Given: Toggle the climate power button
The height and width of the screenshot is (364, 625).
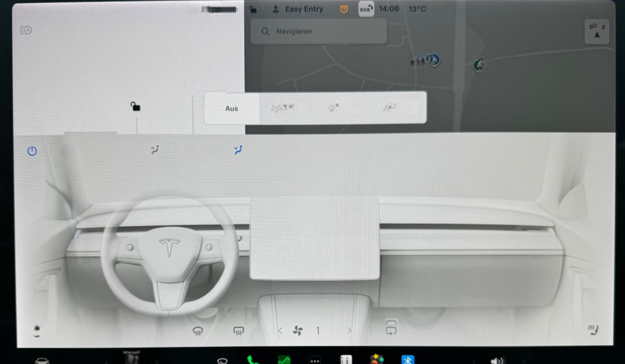Looking at the screenshot, I should 32,151.
